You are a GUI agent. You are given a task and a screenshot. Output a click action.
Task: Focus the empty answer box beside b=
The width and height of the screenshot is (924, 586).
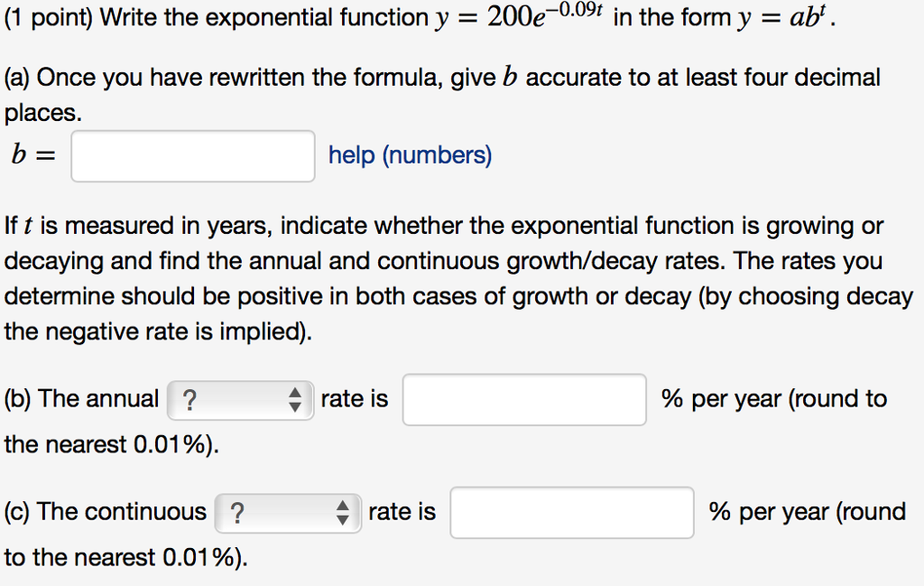[192, 155]
